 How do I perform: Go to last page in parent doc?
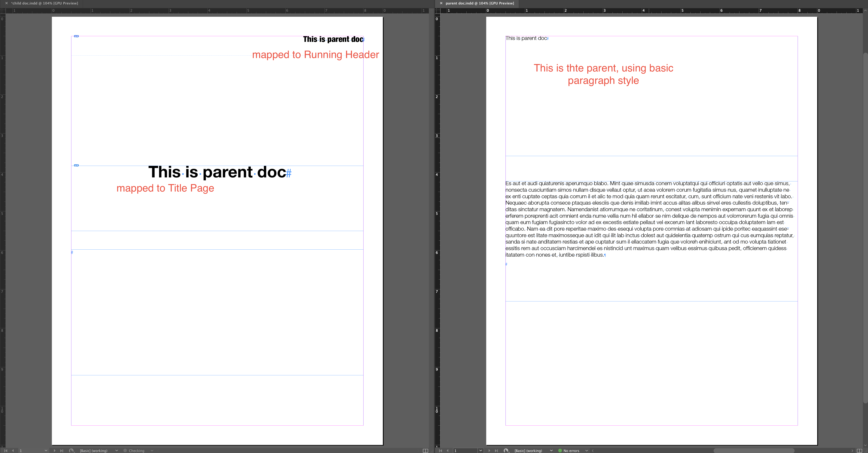point(496,451)
